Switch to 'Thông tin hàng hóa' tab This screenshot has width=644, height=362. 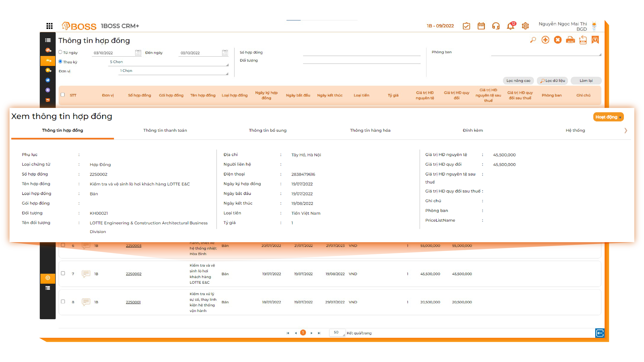(x=370, y=130)
